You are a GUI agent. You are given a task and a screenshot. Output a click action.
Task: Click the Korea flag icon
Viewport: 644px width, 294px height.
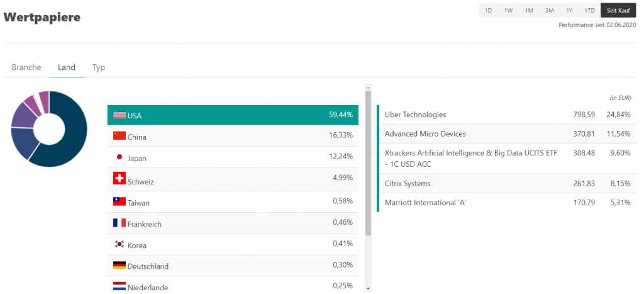pos(119,244)
